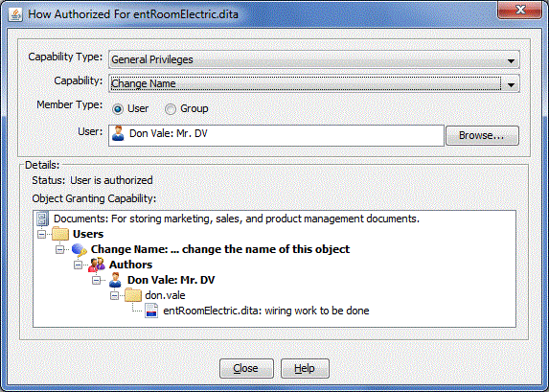Select the Group member type radio
Image resolution: width=549 pixels, height=392 pixels.
coord(171,109)
